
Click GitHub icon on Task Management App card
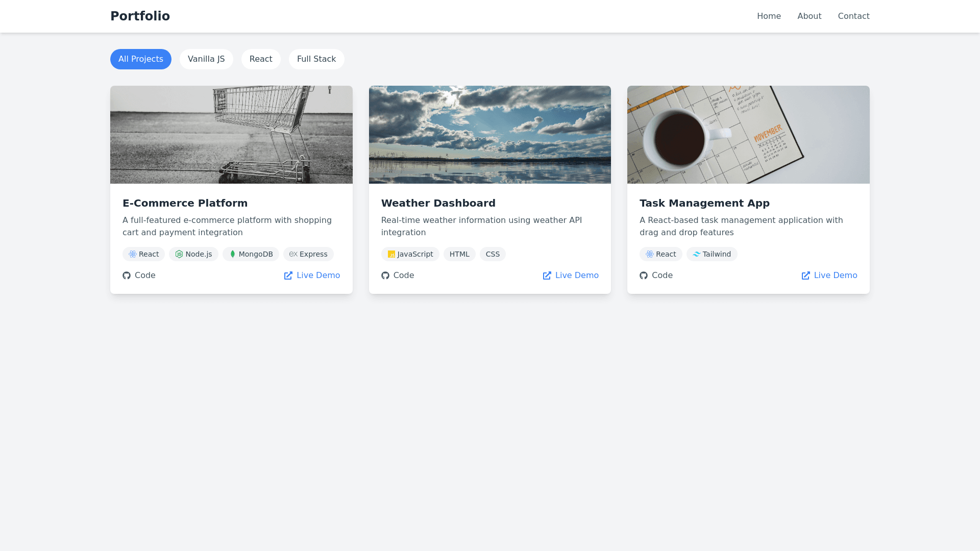click(x=644, y=275)
